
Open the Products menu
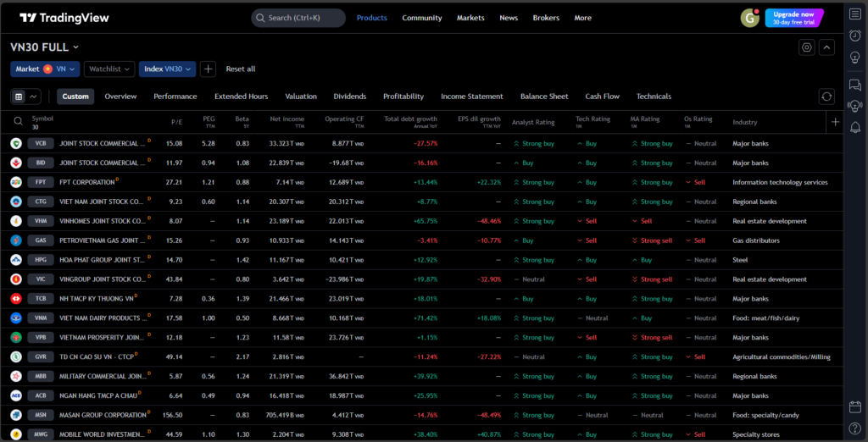[372, 18]
